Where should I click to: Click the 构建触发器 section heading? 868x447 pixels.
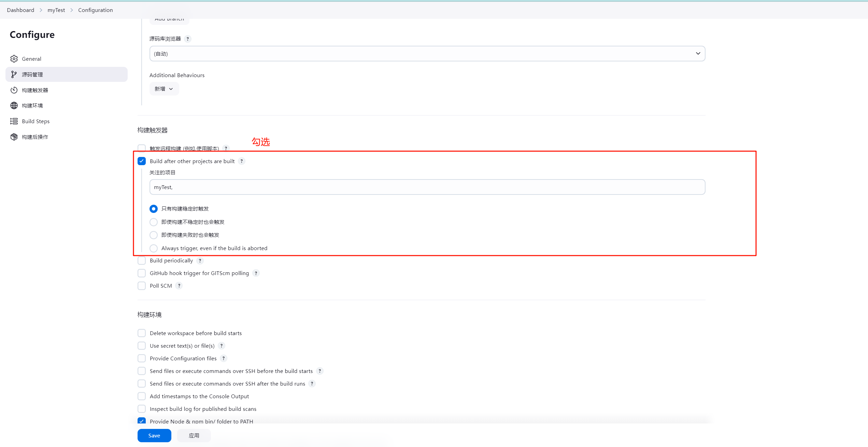tap(153, 130)
